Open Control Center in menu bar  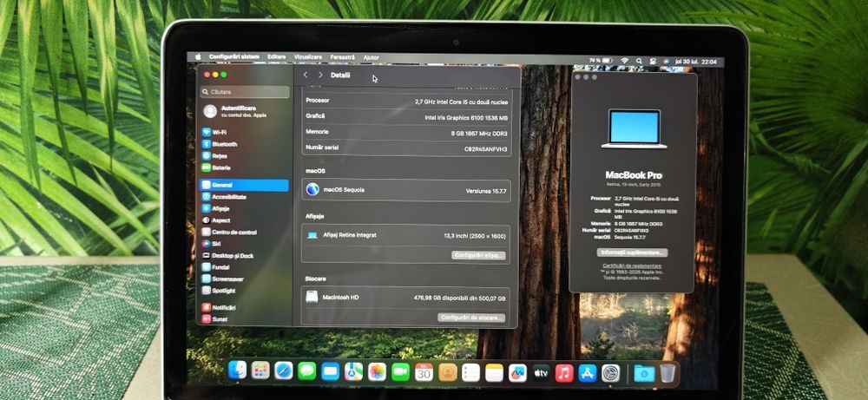[653, 62]
